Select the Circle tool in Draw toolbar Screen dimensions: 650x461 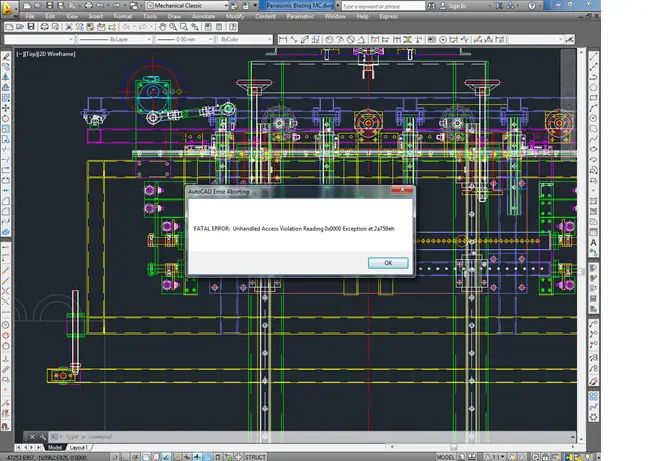pyautogui.click(x=594, y=118)
